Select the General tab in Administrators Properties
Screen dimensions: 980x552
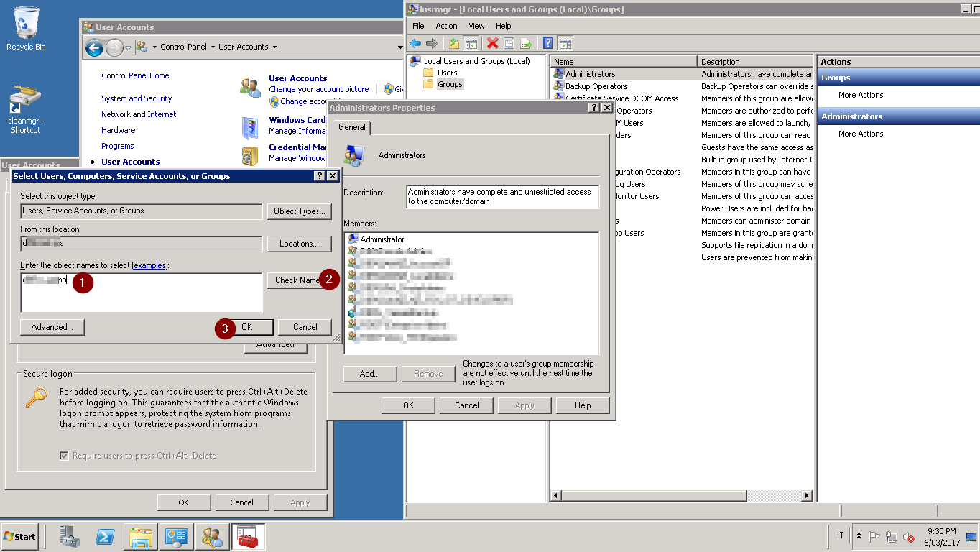tap(352, 127)
